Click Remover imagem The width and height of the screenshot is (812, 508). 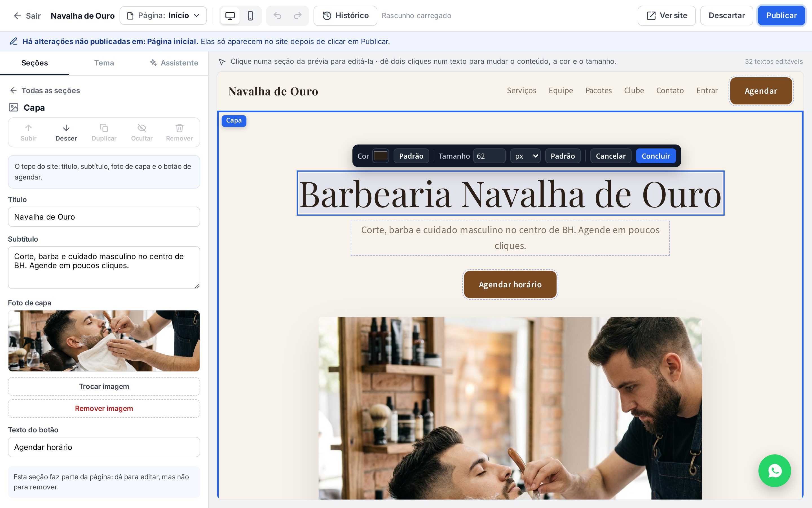pyautogui.click(x=104, y=409)
